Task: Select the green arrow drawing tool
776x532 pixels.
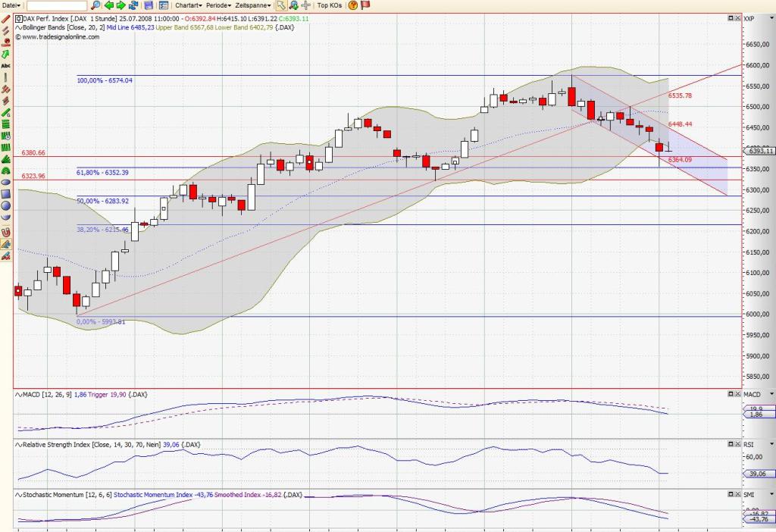Action: pos(6,54)
